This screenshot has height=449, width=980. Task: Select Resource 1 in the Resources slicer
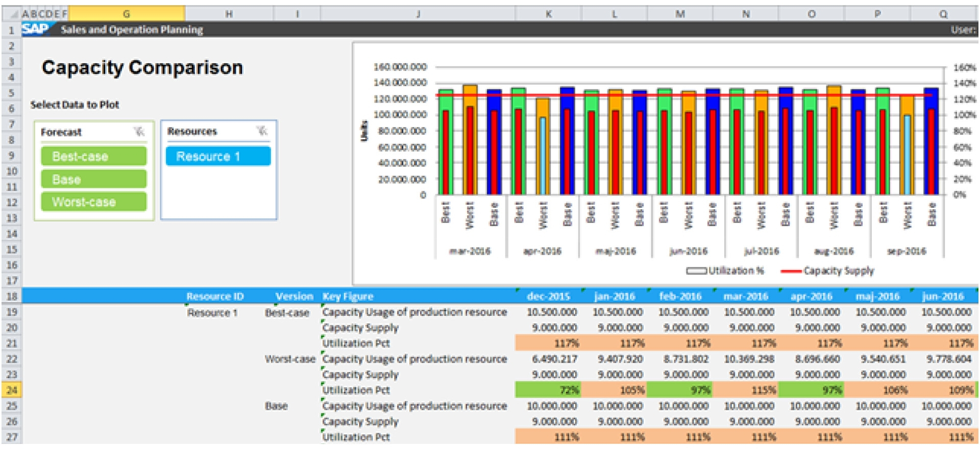pos(218,156)
